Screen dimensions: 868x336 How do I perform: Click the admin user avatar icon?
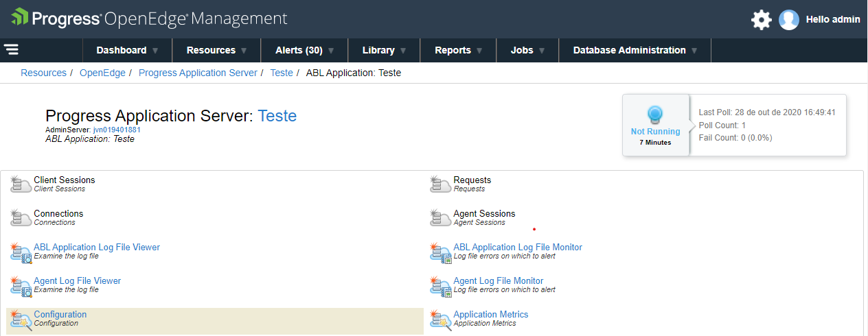click(789, 19)
